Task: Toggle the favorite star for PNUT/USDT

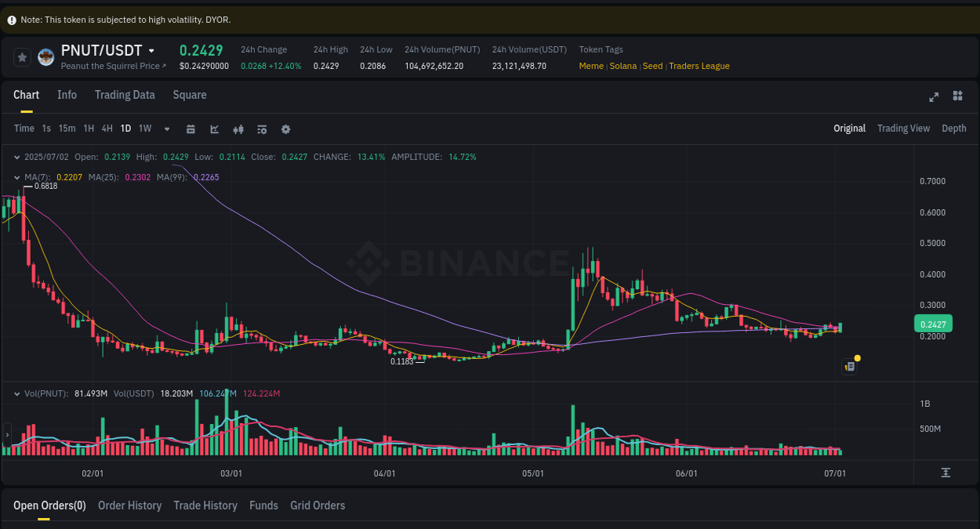Action: point(22,56)
